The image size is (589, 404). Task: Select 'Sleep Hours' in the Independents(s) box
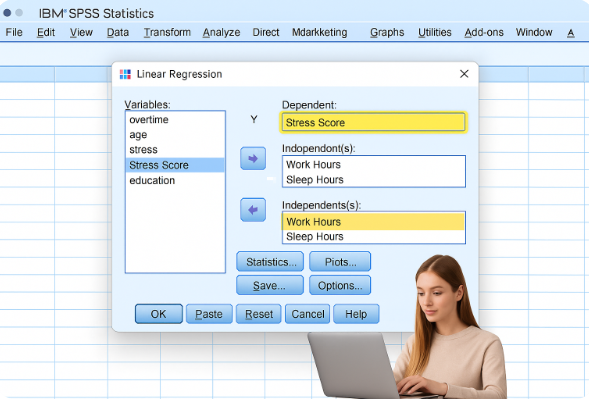374,237
